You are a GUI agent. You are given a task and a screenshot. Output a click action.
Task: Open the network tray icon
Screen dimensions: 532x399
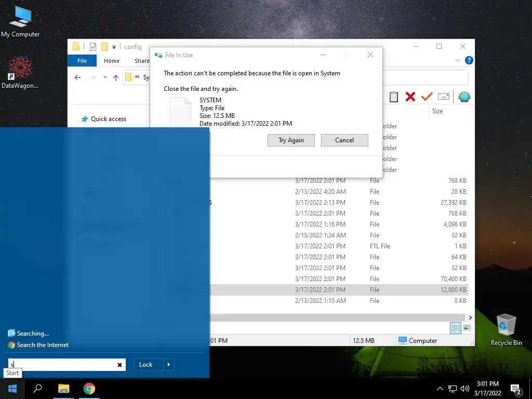[453, 389]
